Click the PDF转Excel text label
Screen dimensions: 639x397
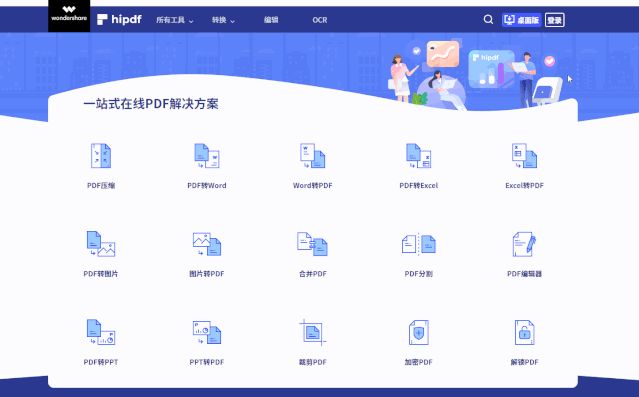[419, 185]
